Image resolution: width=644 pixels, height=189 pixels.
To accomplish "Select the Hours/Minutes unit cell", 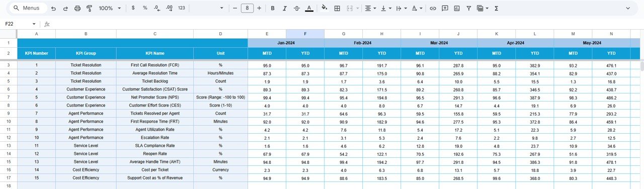I will pyautogui.click(x=220, y=73).
